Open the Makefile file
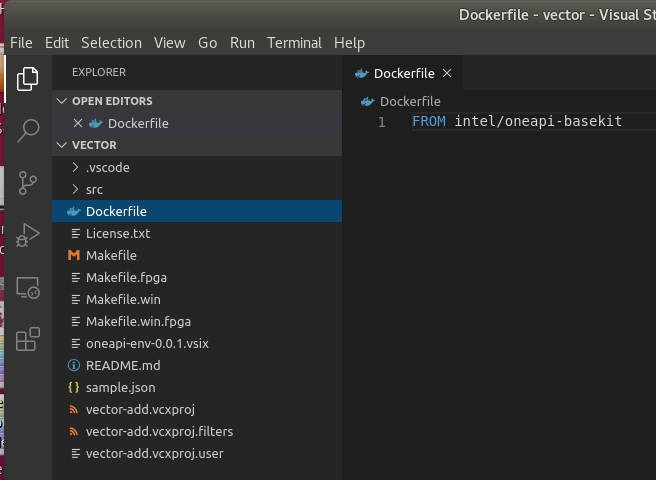This screenshot has height=480, width=656. coord(111,255)
